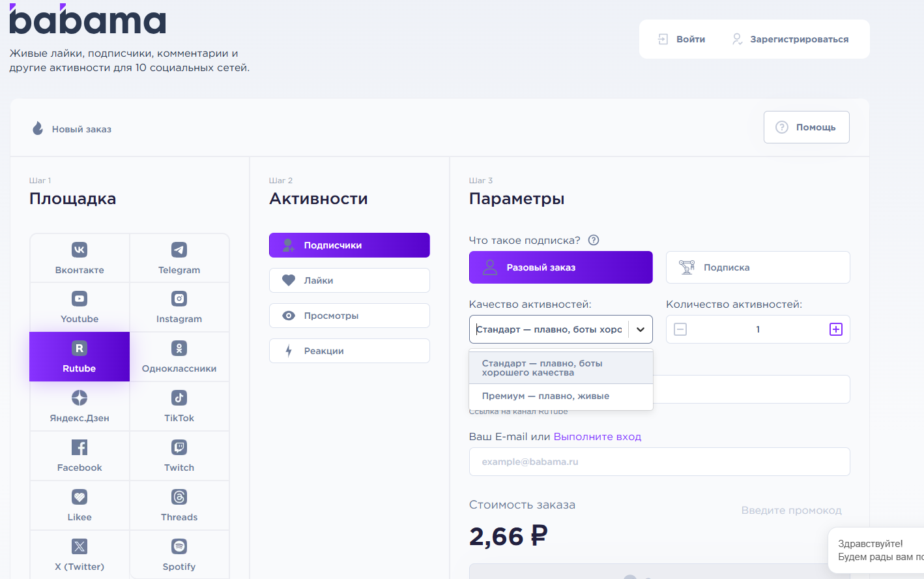Click the Активности step heading
Image resolution: width=924 pixels, height=579 pixels.
(319, 199)
